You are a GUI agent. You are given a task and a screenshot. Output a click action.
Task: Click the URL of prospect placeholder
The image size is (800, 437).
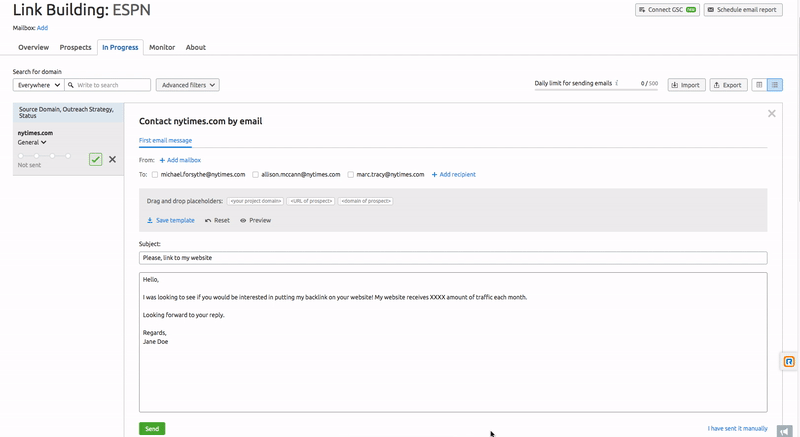pyautogui.click(x=311, y=201)
